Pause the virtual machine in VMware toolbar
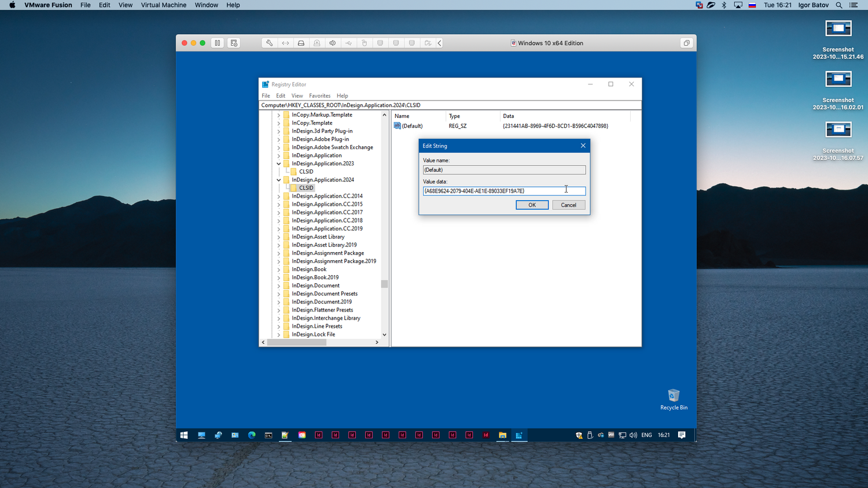The image size is (868, 488). [x=218, y=43]
